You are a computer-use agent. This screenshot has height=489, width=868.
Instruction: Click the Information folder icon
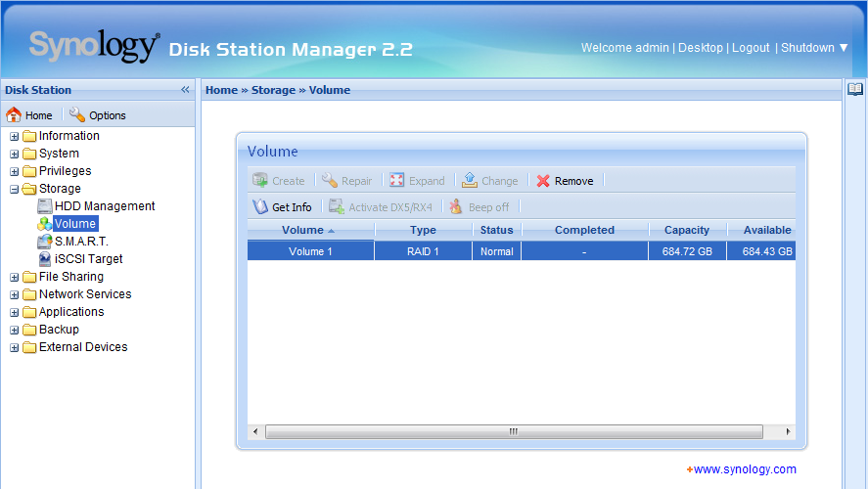[29, 136]
